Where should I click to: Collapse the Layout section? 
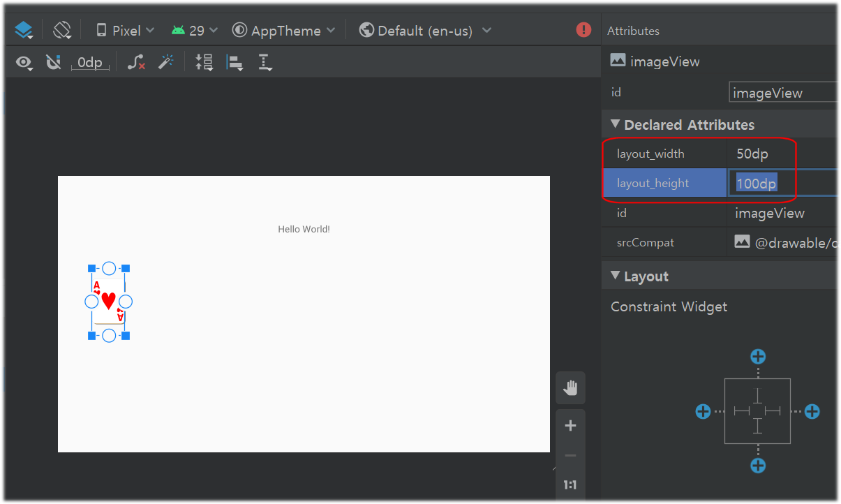(615, 276)
